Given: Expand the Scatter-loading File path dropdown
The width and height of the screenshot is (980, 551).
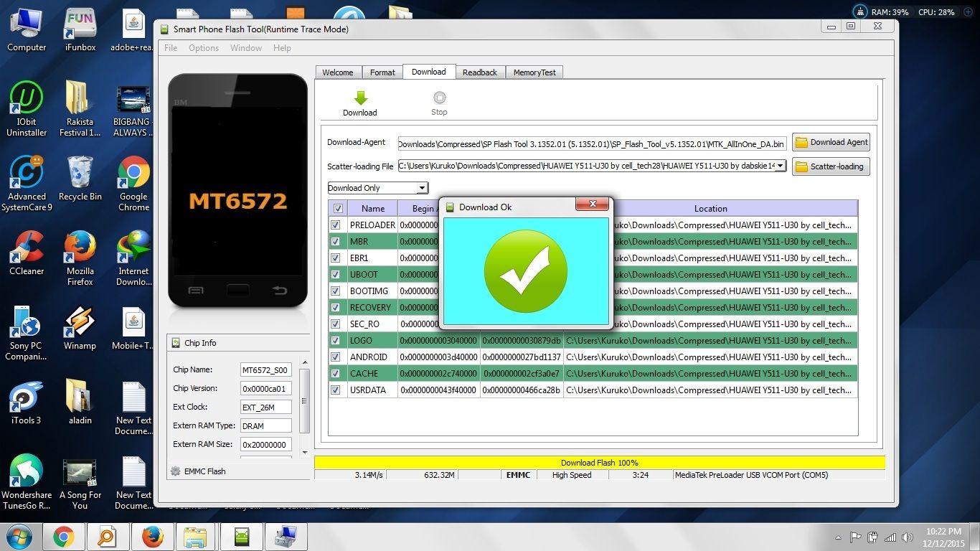Looking at the screenshot, I should [x=780, y=166].
